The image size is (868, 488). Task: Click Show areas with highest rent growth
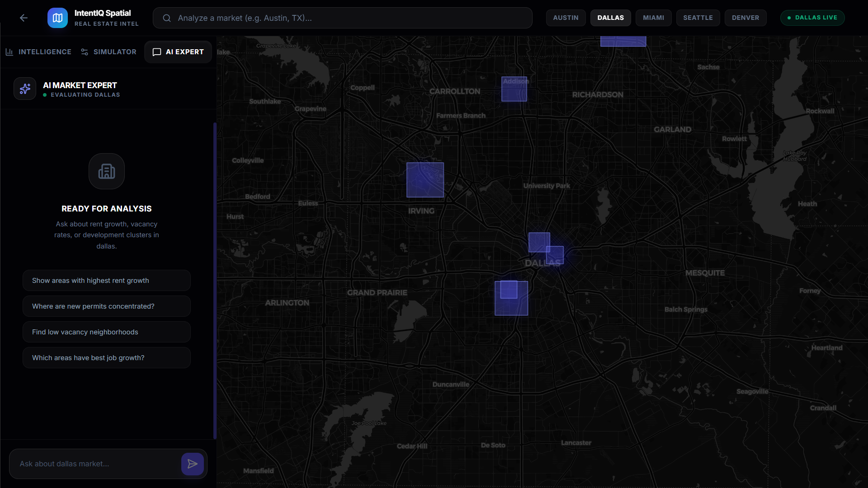pyautogui.click(x=107, y=281)
